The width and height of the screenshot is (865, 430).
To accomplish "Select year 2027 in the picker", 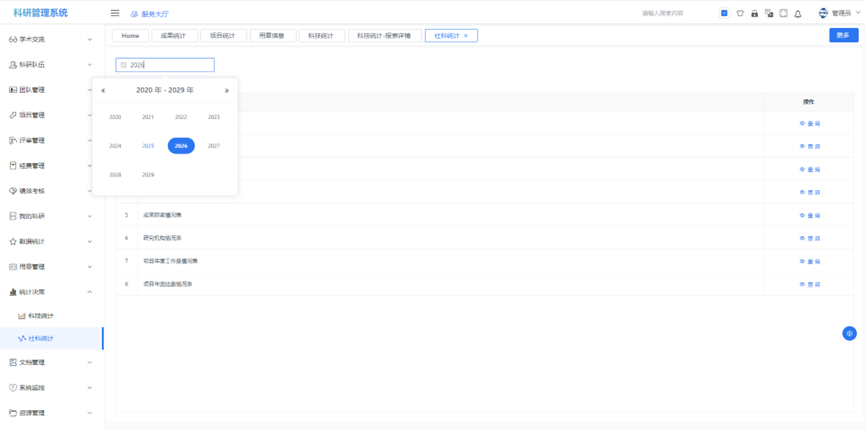I will point(214,146).
